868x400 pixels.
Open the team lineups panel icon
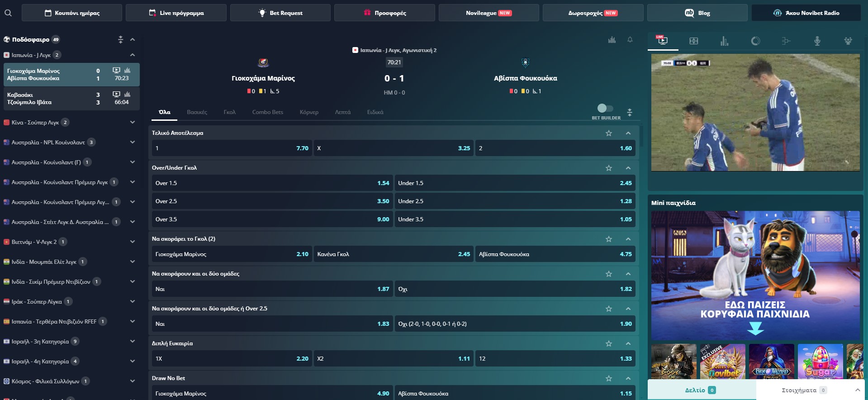[x=848, y=41]
